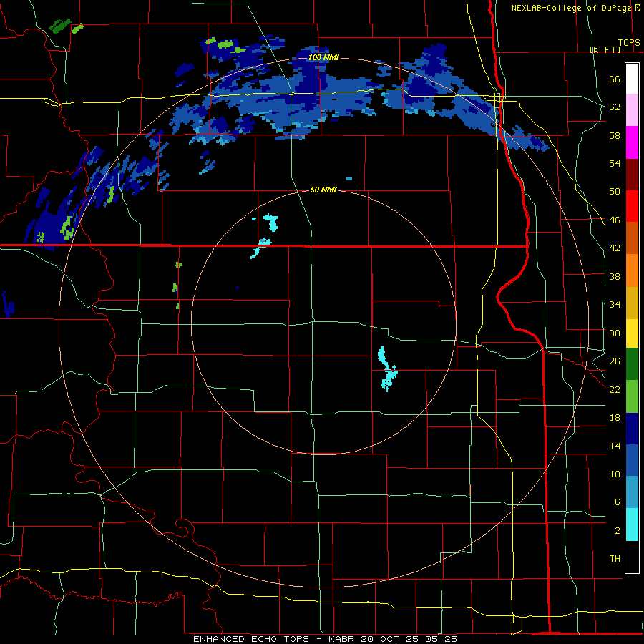The width and height of the screenshot is (644, 644).
Task: Click the white swatch in the tops legend
Action: pos(632,79)
